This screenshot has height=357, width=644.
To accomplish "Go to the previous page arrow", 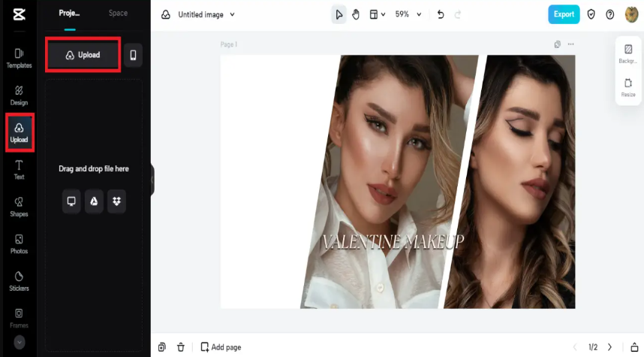I will [576, 347].
